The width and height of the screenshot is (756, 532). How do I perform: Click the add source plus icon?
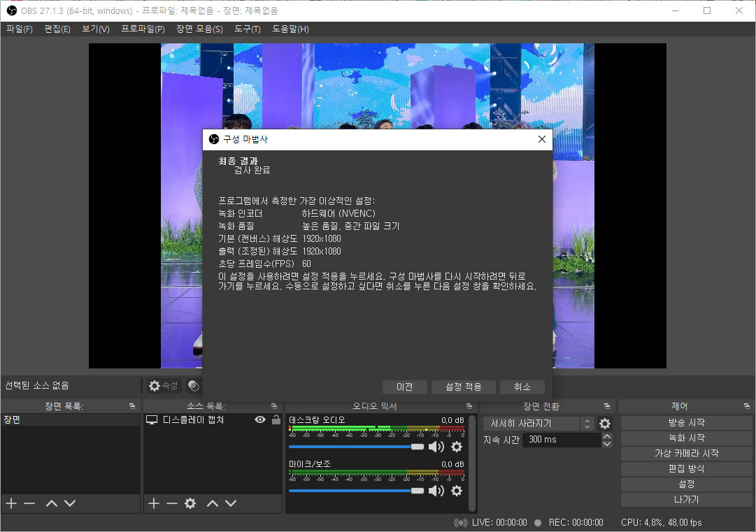(153, 503)
